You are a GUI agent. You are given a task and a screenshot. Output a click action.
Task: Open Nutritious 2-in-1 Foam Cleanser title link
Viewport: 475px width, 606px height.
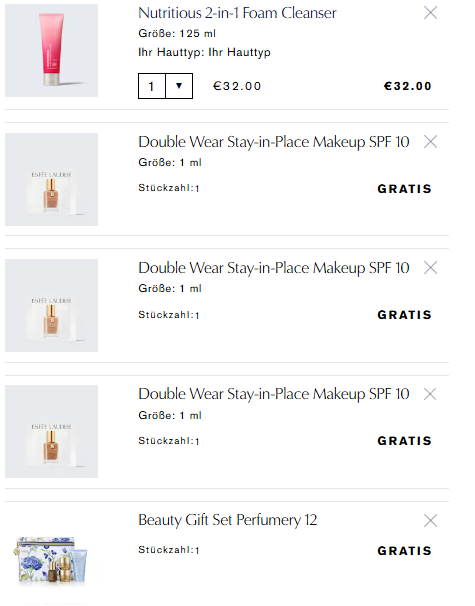pos(237,13)
